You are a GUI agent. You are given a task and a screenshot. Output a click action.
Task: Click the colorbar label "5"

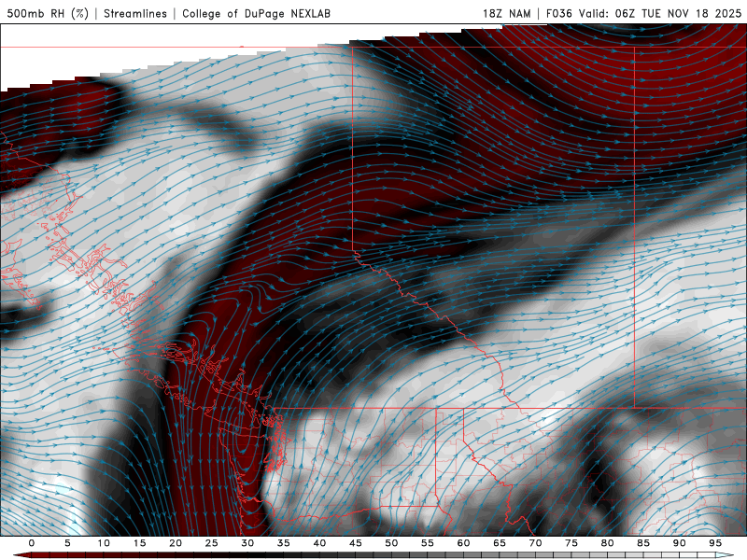(67, 543)
